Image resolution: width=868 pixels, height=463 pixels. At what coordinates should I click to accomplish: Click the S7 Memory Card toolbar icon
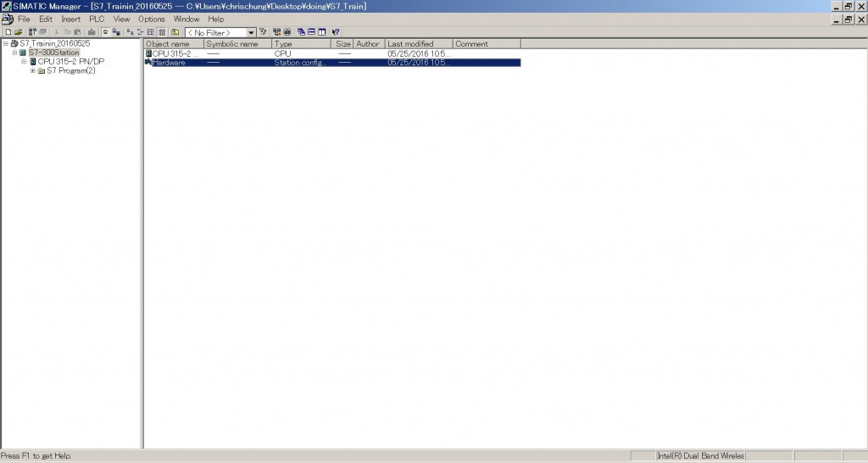click(x=42, y=32)
